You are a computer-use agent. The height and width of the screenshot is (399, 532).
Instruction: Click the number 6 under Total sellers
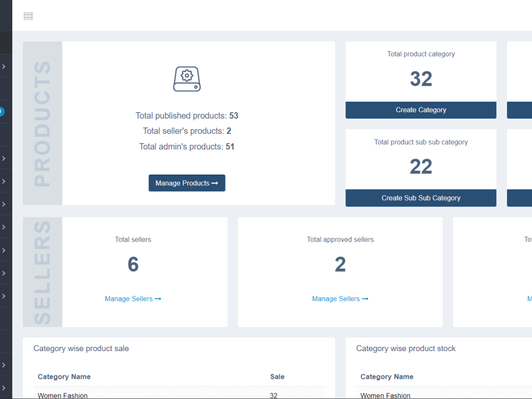click(133, 264)
